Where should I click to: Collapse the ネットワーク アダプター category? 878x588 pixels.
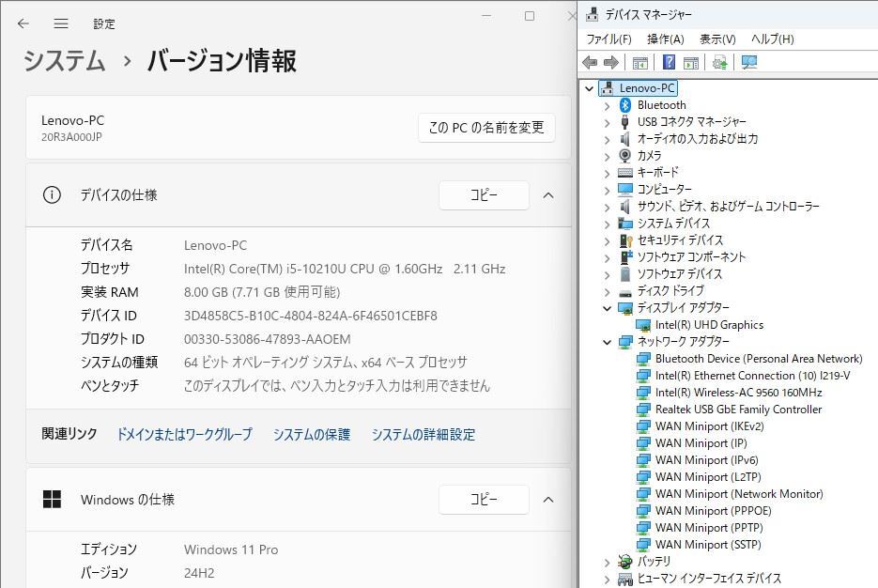pyautogui.click(x=609, y=342)
